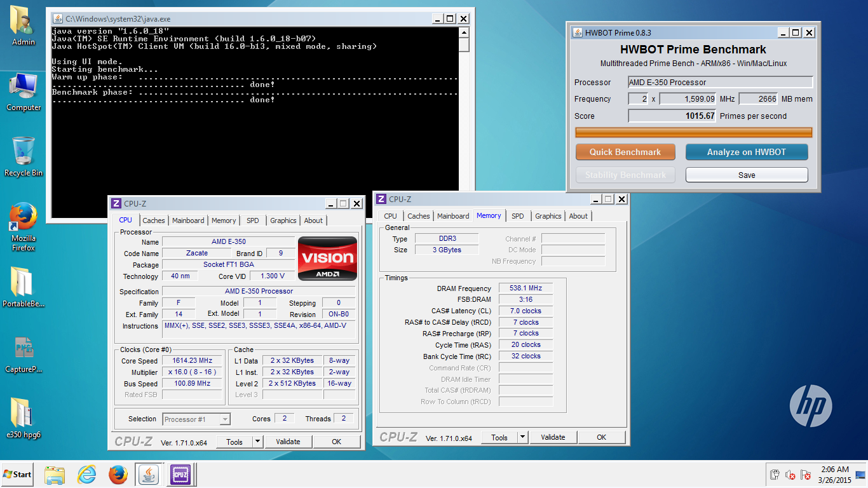Click Tools button in right CPU-Z window

coord(499,437)
